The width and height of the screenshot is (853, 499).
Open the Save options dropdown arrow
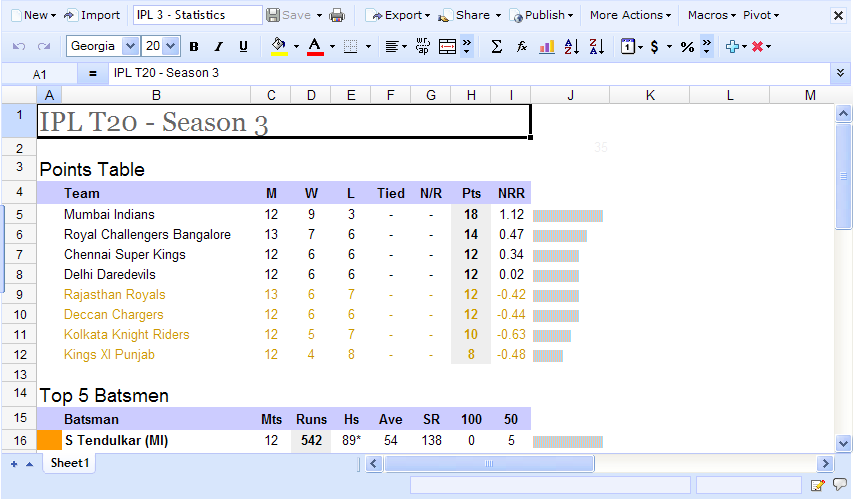(319, 15)
